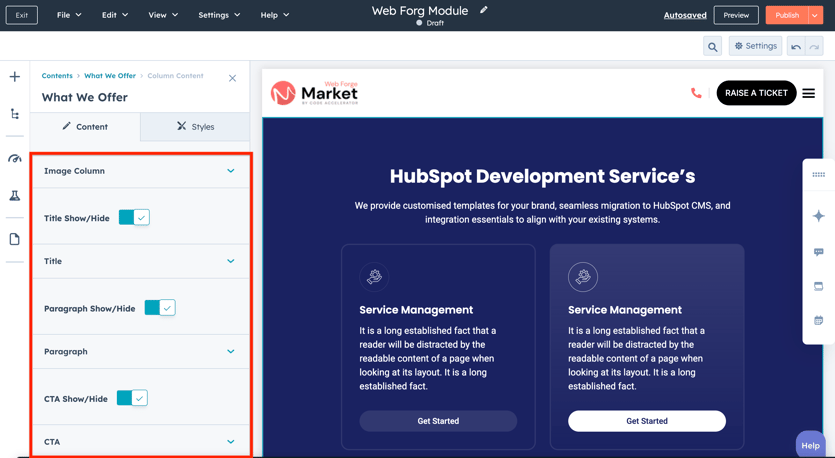Open the File menu

69,15
